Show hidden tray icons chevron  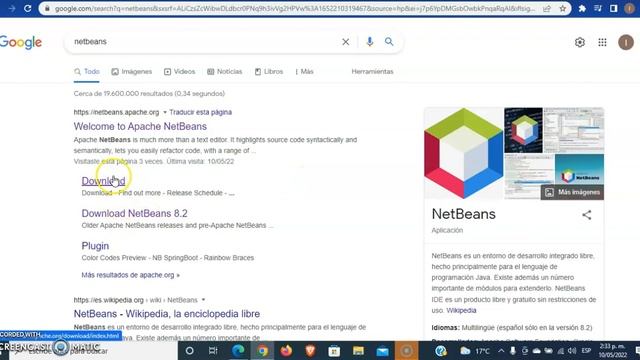[x=501, y=351]
